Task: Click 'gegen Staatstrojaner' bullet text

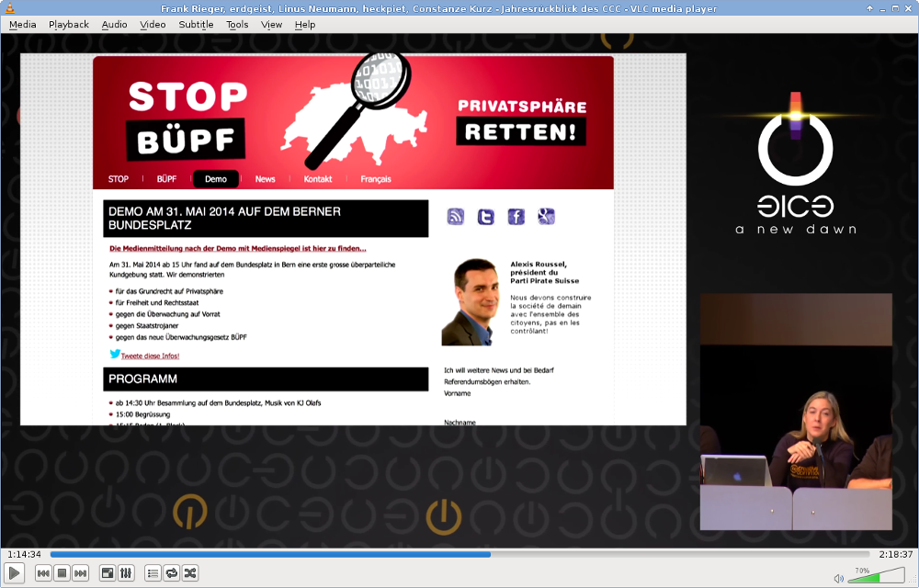Action: 146,325
